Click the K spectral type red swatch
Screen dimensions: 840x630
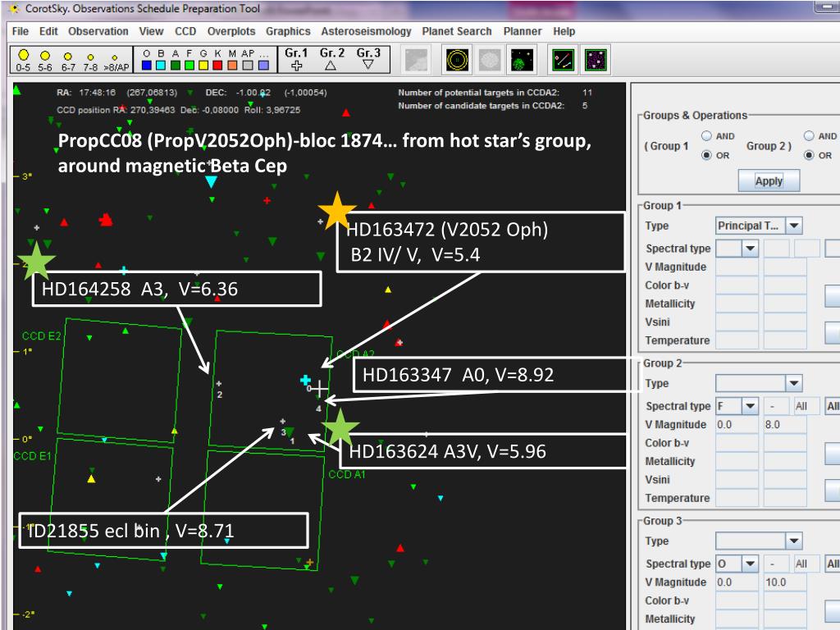point(217,66)
